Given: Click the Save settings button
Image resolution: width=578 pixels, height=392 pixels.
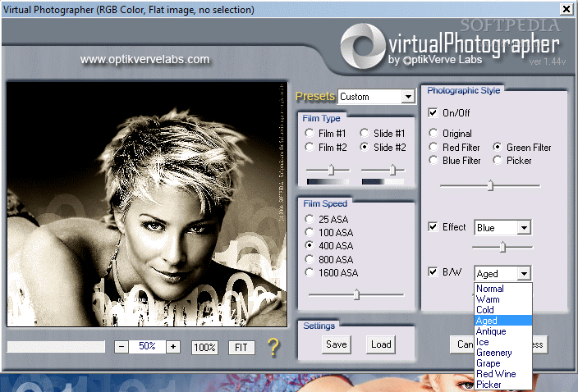Looking at the screenshot, I should tap(336, 344).
